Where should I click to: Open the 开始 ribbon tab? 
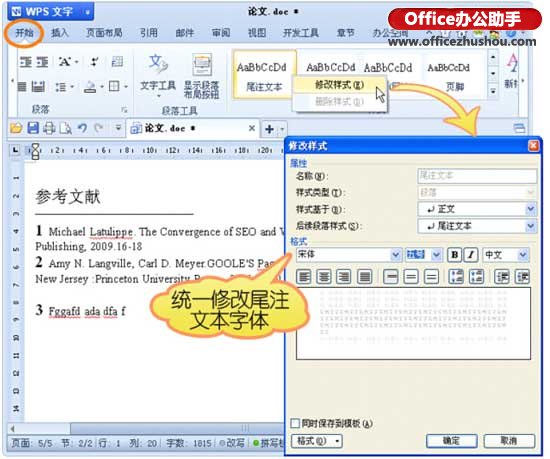(x=25, y=33)
